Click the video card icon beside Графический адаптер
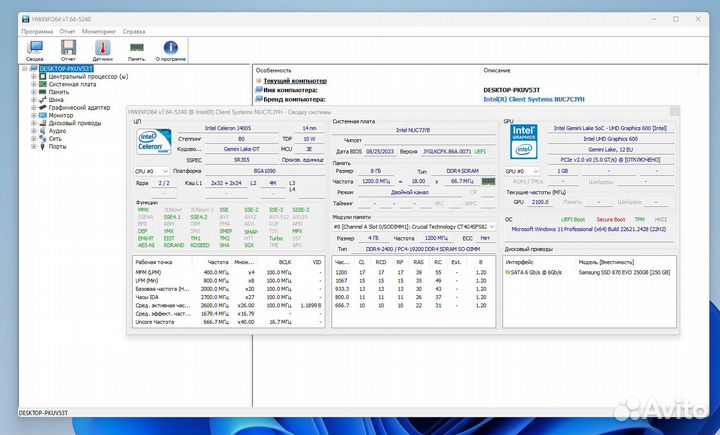Screen dimensions: 720x435 (x=43, y=107)
